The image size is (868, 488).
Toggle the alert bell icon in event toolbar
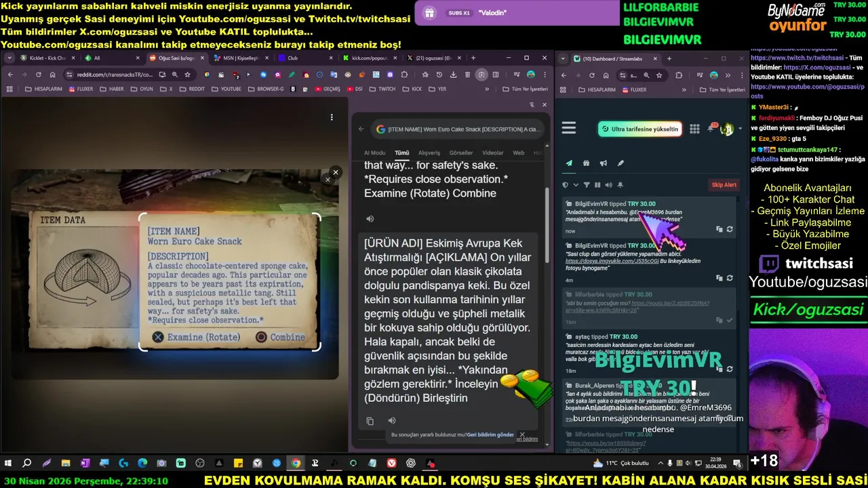pos(620,185)
